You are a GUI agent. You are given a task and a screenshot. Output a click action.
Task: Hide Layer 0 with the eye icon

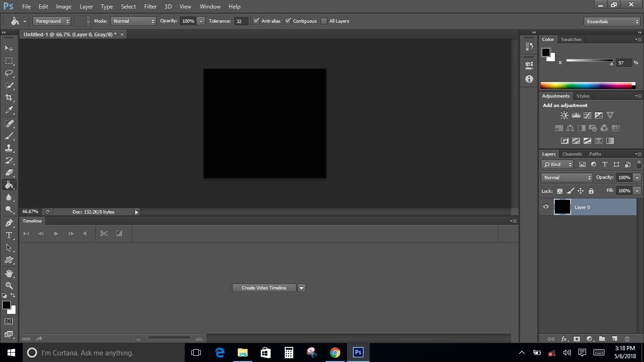point(546,207)
